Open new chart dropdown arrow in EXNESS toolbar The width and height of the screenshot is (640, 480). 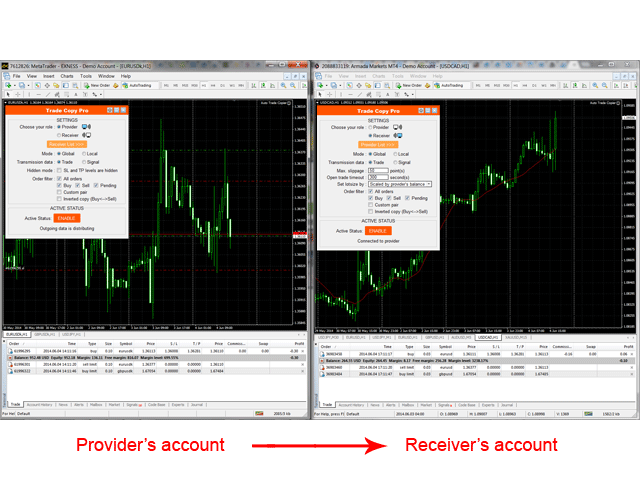(x=14, y=85)
